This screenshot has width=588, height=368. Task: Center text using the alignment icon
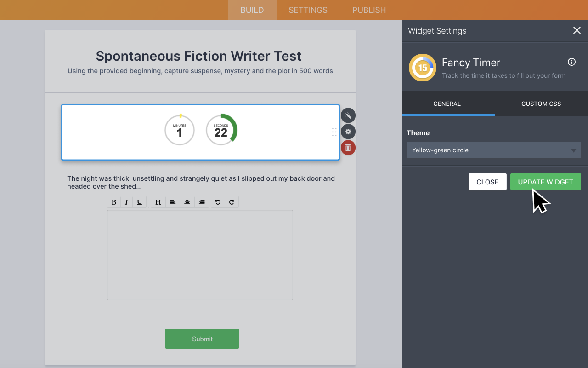point(187,201)
